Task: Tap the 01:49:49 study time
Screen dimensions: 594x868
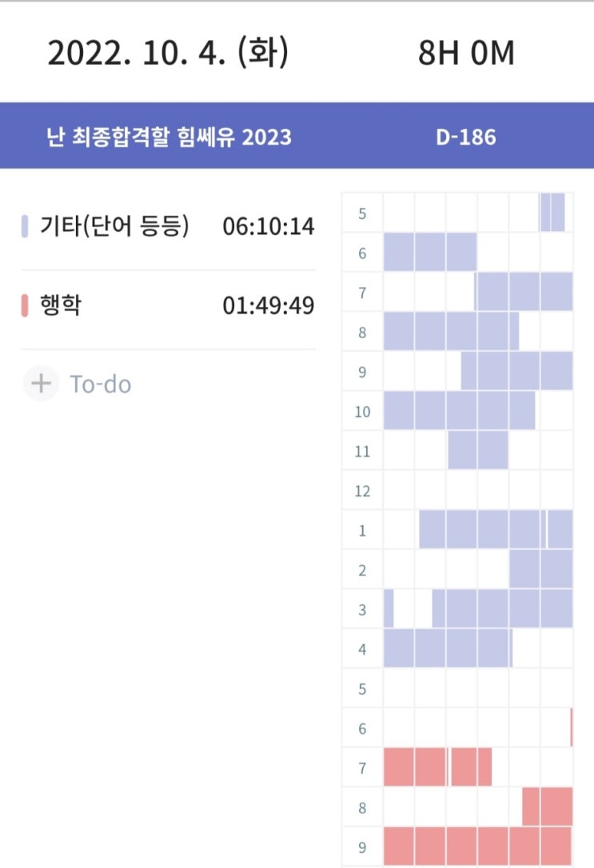Action: click(x=269, y=305)
